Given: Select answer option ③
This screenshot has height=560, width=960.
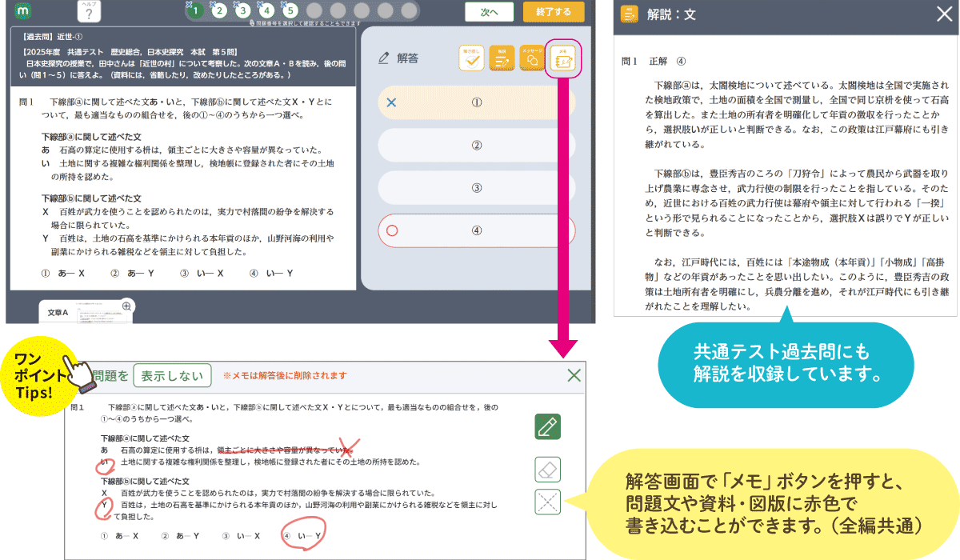Looking at the screenshot, I should click(476, 187).
